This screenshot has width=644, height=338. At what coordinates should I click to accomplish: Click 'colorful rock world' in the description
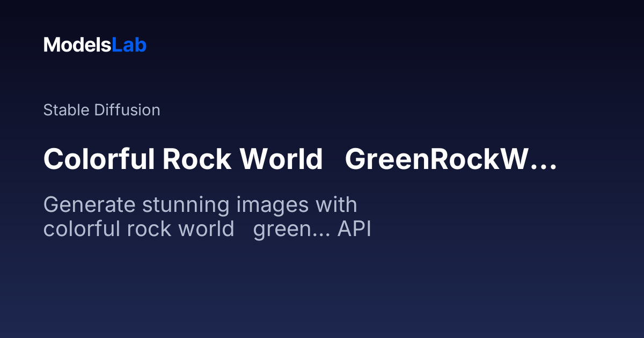138,229
